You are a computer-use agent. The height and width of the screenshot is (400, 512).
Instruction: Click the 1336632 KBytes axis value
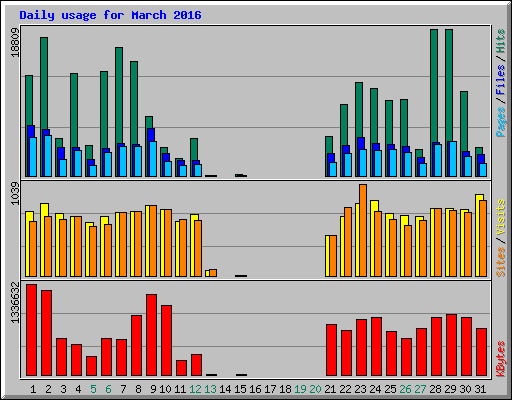point(15,303)
